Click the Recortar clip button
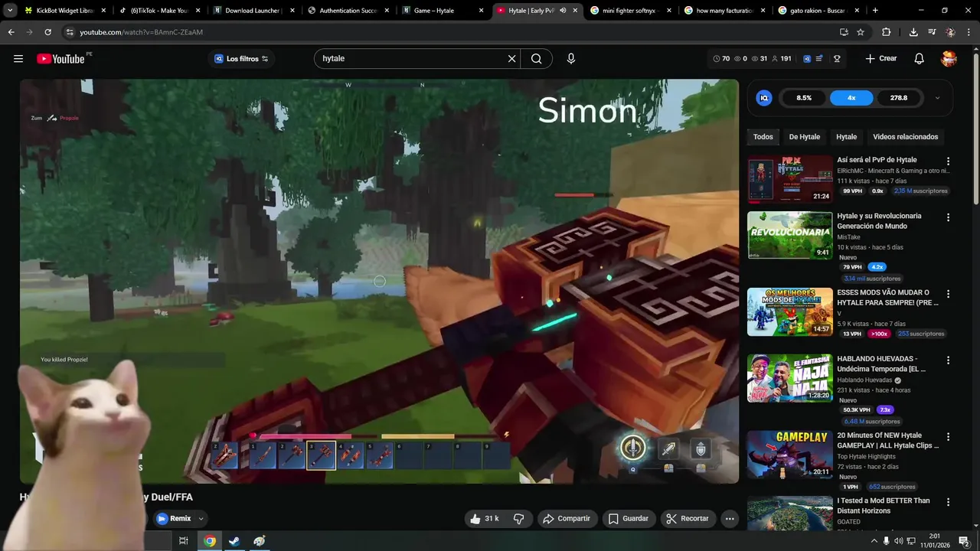Viewport: 980px width, 551px height. coord(688,519)
